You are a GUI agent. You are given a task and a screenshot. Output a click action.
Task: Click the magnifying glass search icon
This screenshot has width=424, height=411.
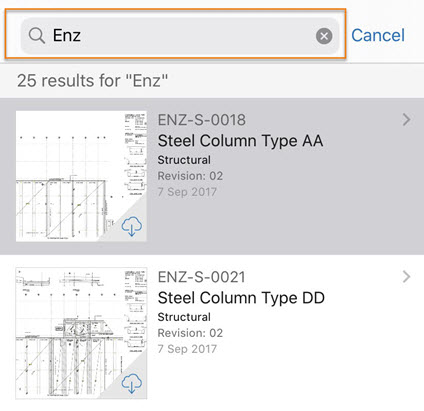point(36,35)
